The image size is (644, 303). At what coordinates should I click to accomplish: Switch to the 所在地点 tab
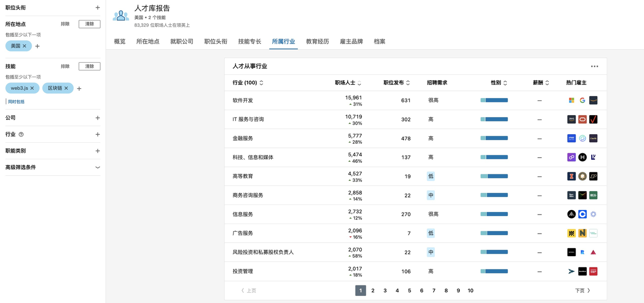[148, 41]
